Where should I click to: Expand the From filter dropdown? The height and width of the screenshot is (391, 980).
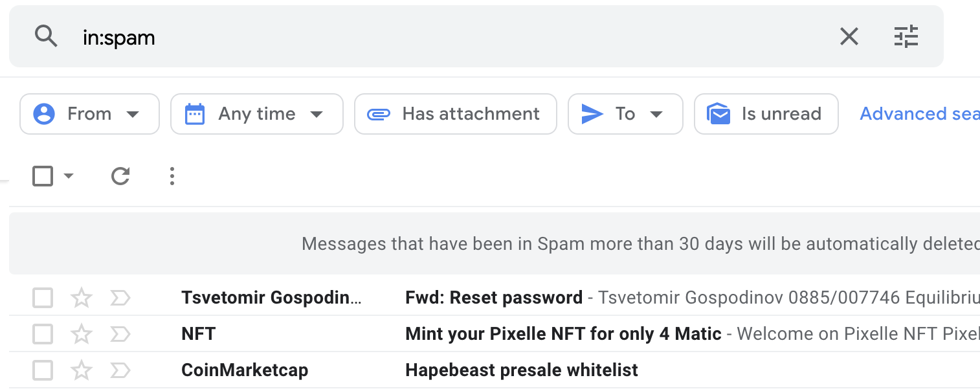89,114
